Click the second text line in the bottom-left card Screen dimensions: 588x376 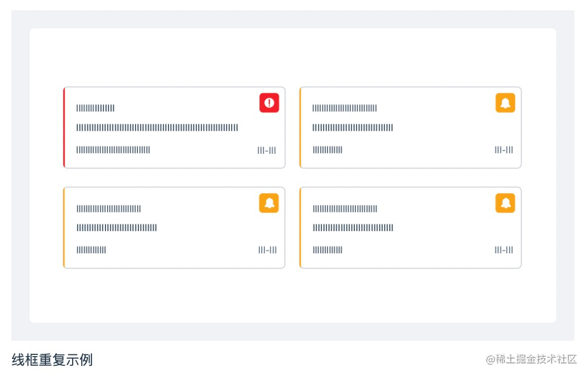point(116,228)
